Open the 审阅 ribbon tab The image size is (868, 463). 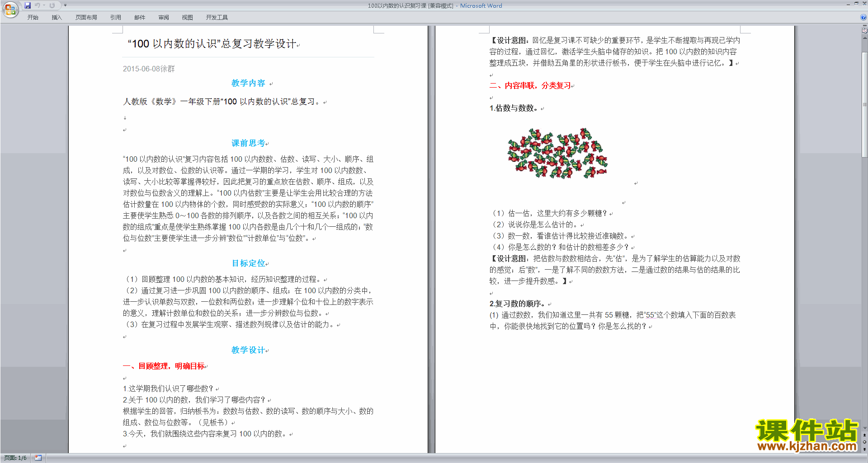coord(164,18)
